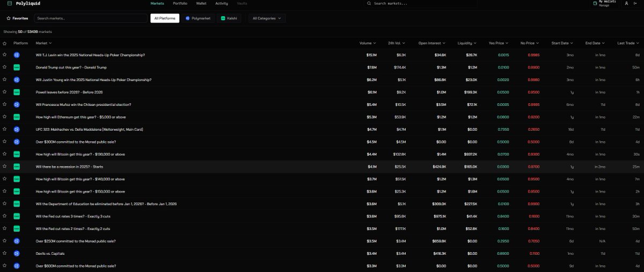Image resolution: width=644 pixels, height=272 pixels.
Task: Open the All Categories dropdown
Action: tap(267, 18)
